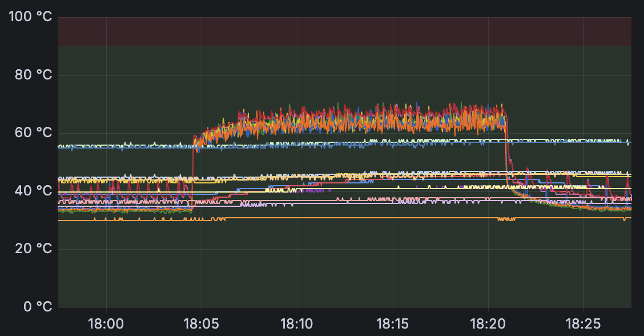Click the 18:20 time axis label

488,325
